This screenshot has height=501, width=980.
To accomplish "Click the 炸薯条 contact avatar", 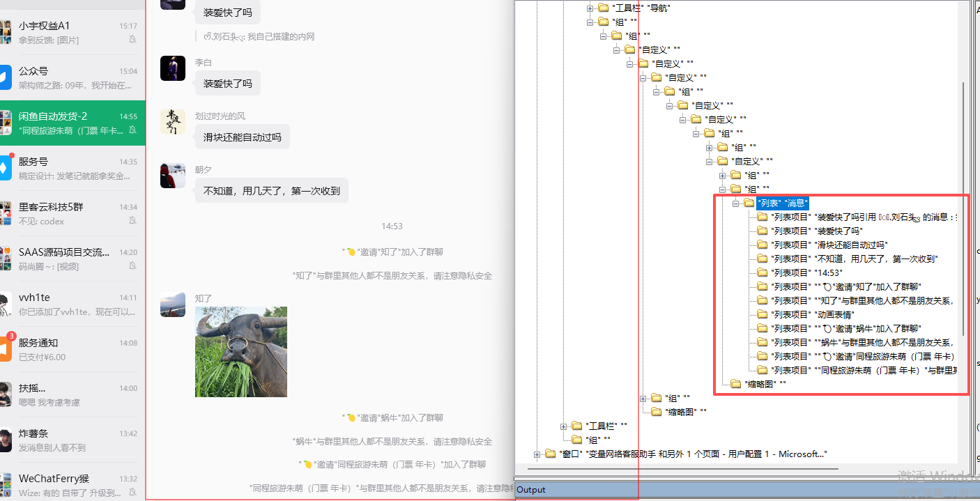I will click(5, 440).
